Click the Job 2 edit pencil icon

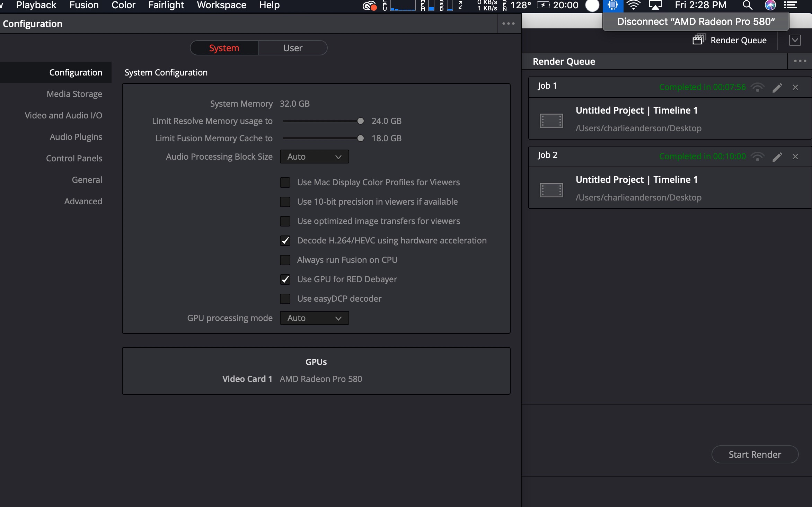pos(777,157)
